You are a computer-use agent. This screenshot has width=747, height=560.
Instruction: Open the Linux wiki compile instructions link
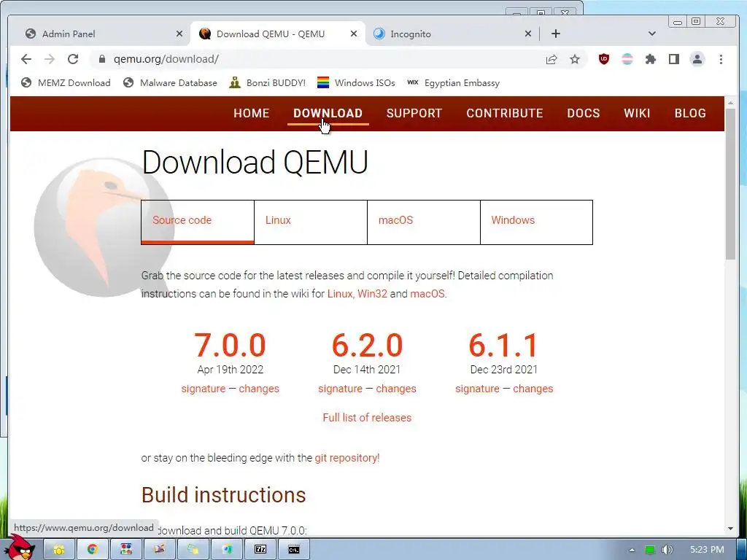[x=340, y=294]
